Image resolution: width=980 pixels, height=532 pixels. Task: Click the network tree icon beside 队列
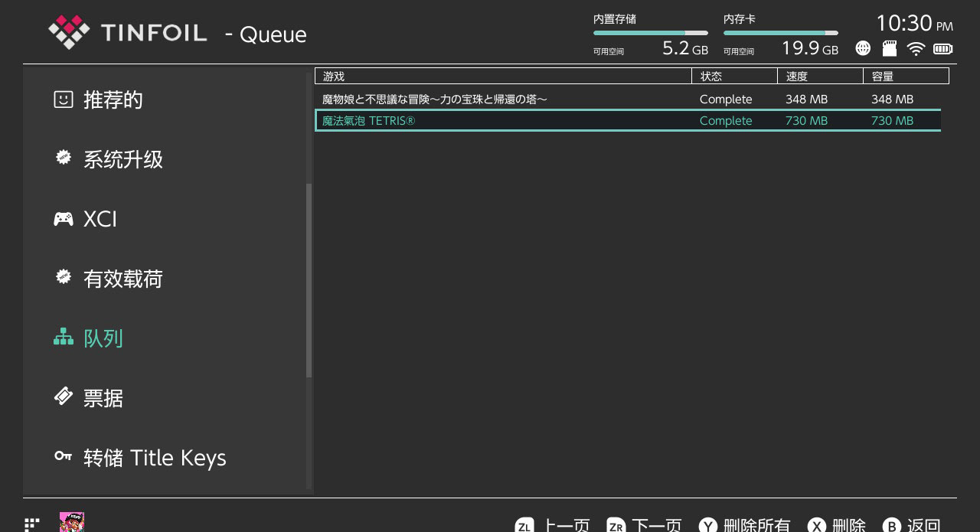(64, 337)
